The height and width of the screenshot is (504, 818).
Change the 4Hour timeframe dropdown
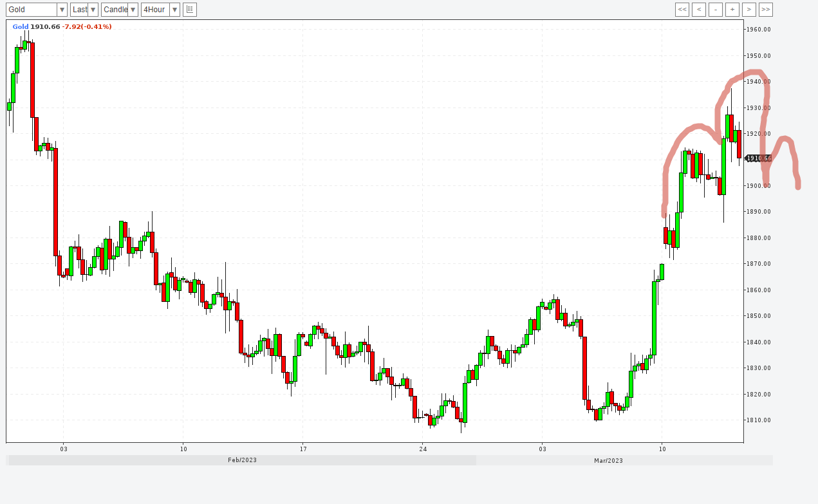point(160,10)
